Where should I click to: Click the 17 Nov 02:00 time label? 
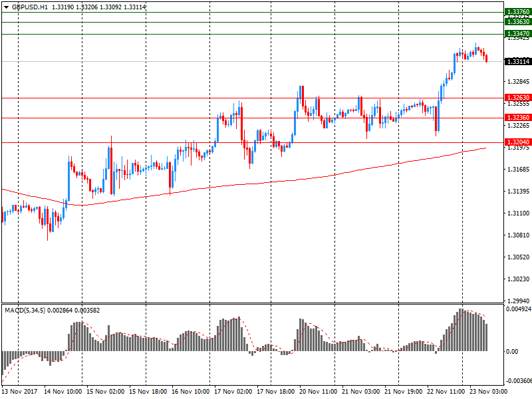pos(233,392)
